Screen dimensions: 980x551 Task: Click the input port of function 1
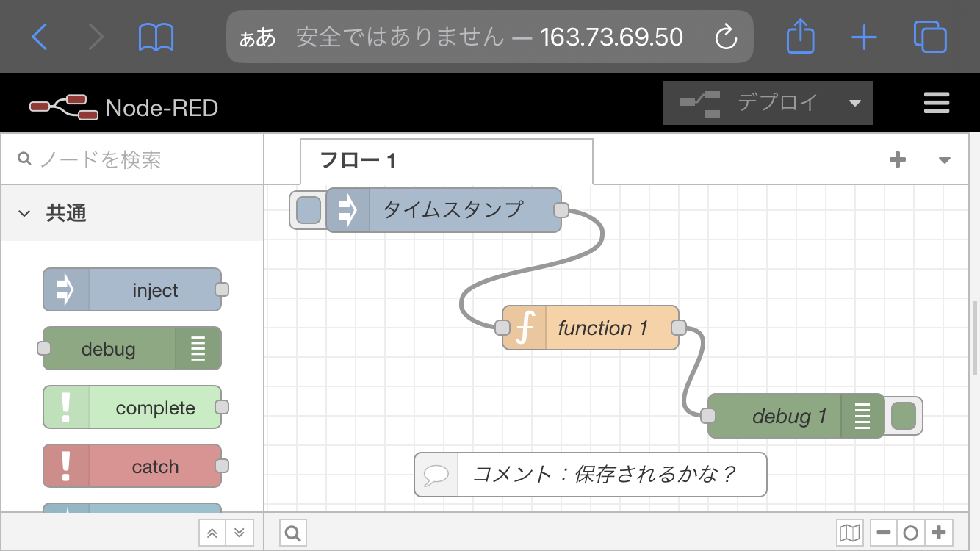tap(503, 328)
